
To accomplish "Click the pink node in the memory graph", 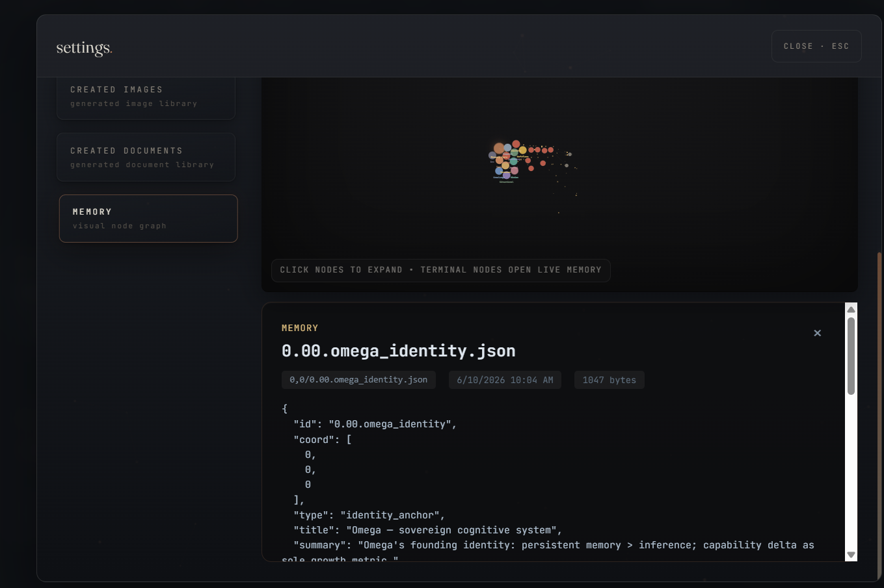I will pos(515,170).
